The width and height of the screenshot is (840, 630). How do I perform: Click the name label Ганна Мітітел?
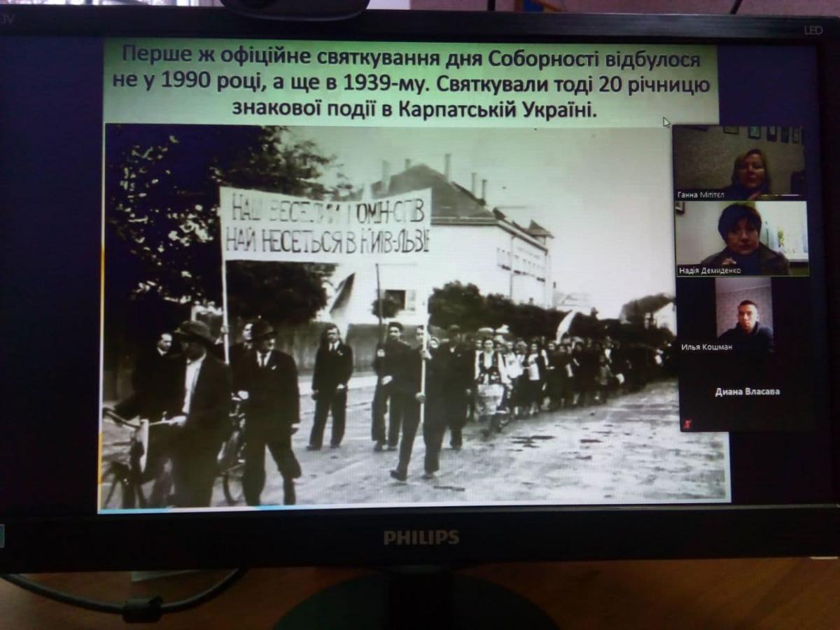click(700, 195)
